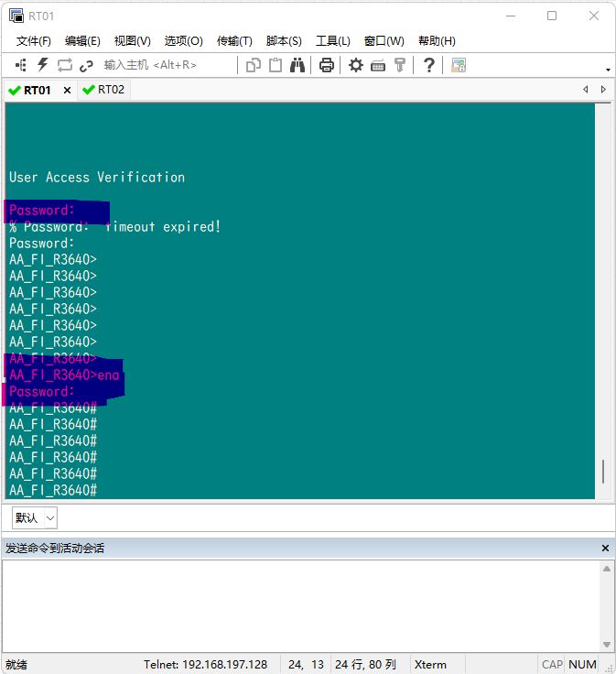Click the Paste clipboard icon
Screen dimensions: 616x674
click(275, 65)
